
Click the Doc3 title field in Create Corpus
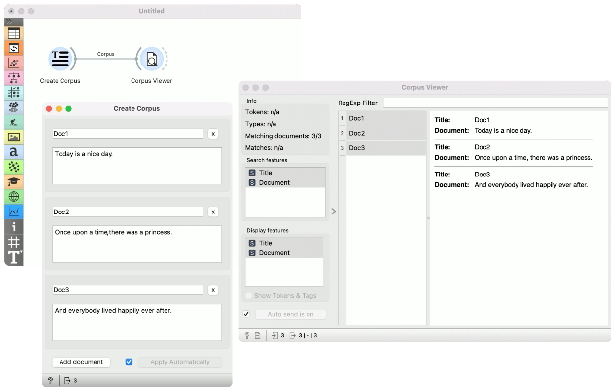point(128,290)
